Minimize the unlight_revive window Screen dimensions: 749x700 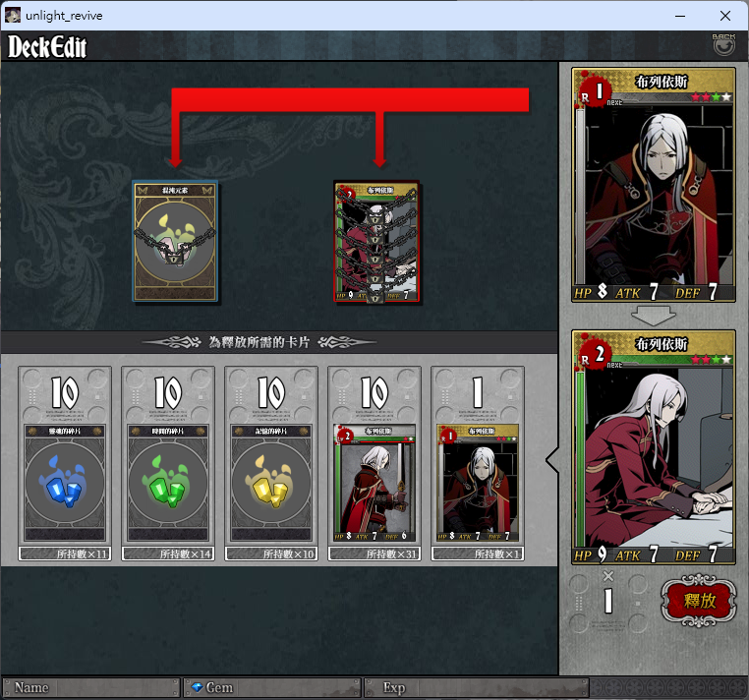pyautogui.click(x=680, y=16)
